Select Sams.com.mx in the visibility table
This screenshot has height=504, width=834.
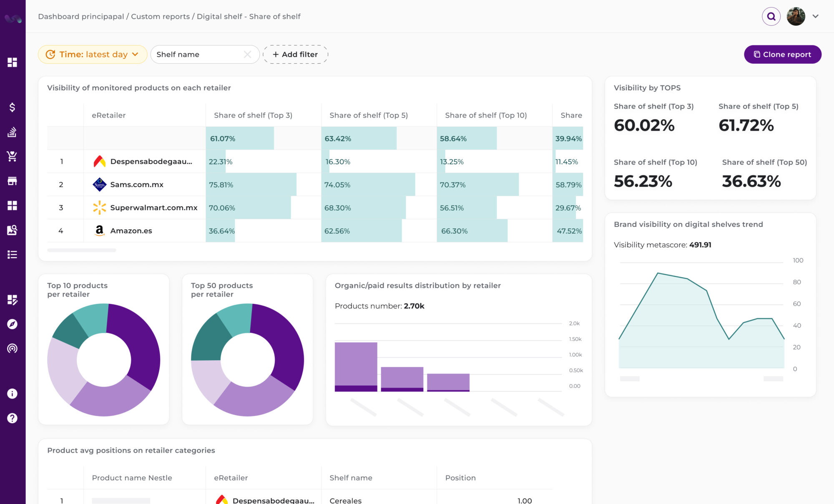pyautogui.click(x=137, y=184)
